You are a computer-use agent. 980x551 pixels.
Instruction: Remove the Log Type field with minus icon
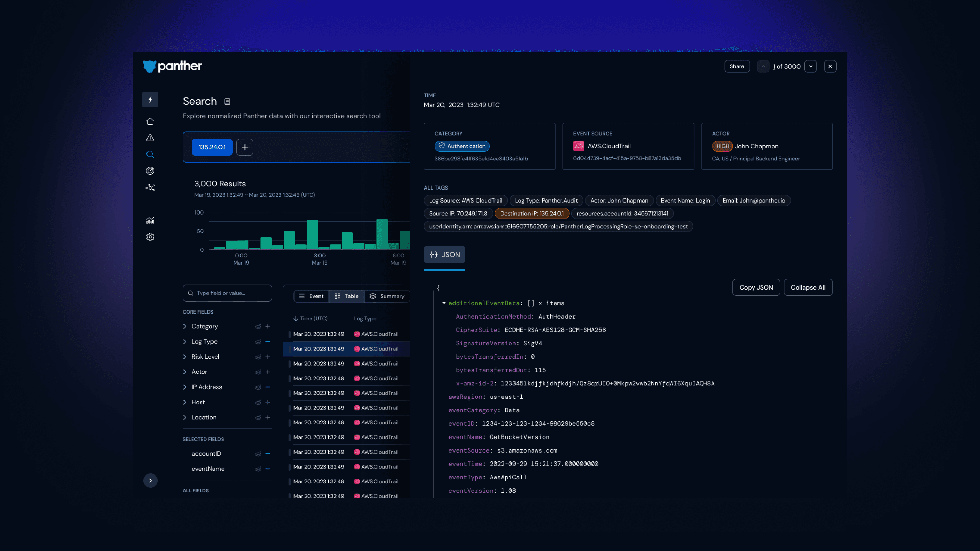click(268, 342)
